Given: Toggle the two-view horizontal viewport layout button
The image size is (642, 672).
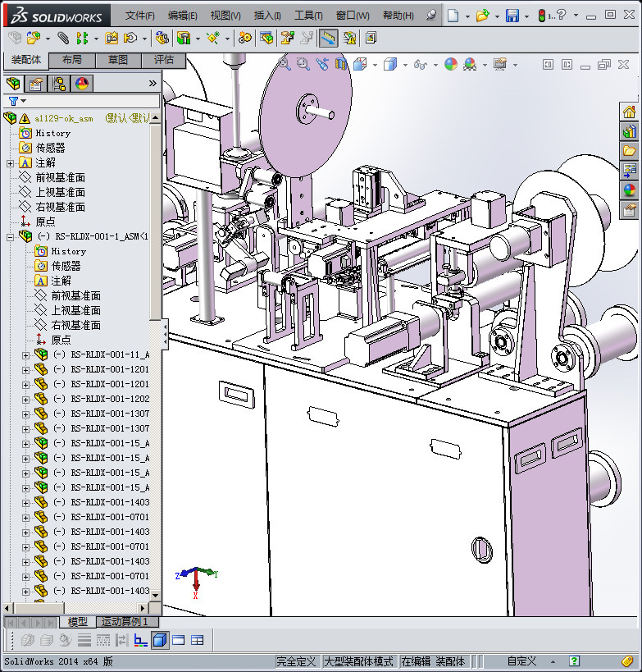Looking at the screenshot, I should click(x=179, y=640).
